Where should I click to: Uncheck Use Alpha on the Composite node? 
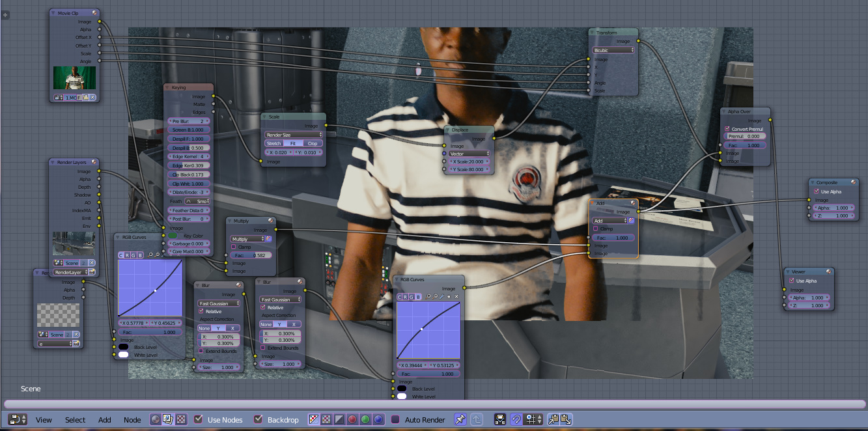[x=816, y=191]
